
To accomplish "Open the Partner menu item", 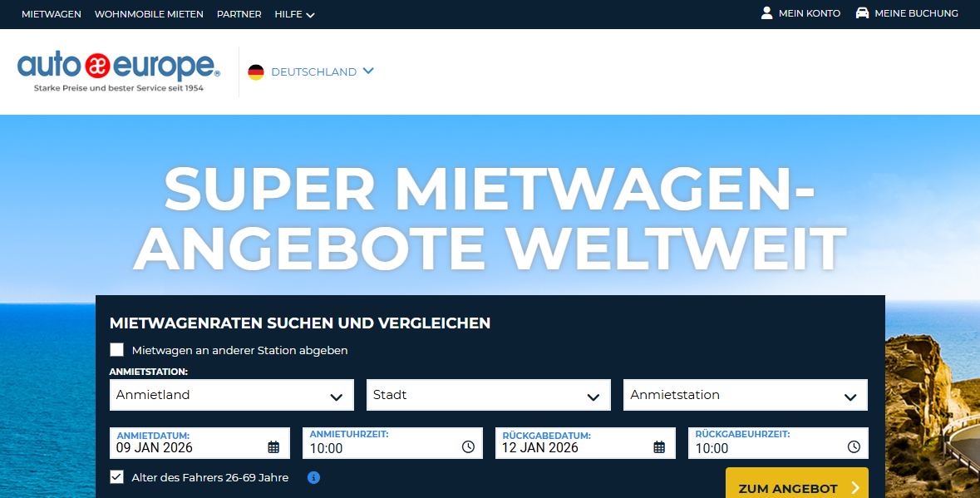I will tap(239, 14).
